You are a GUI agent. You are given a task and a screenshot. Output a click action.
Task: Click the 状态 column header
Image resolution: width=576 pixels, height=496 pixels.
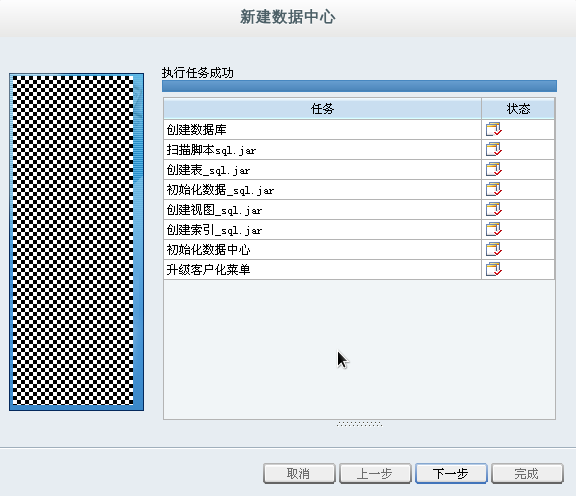click(518, 109)
